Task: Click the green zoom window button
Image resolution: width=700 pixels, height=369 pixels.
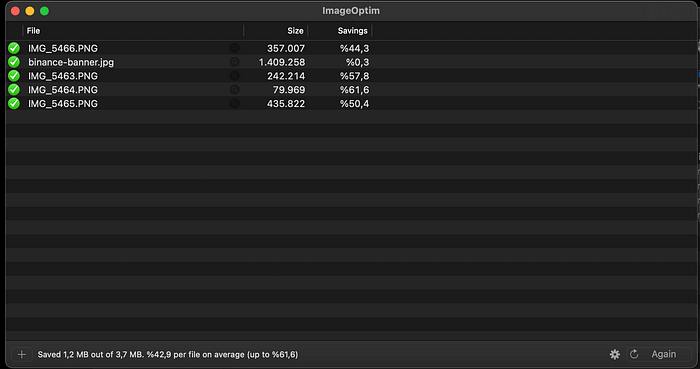Action: 44,11
